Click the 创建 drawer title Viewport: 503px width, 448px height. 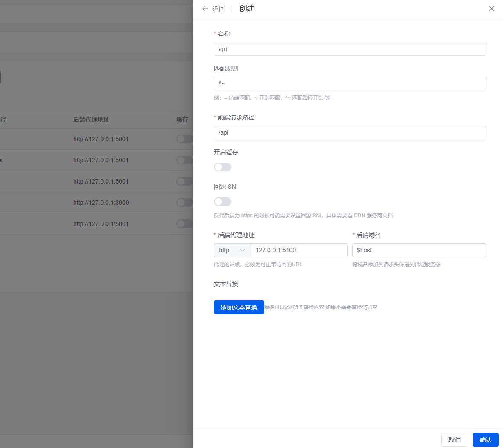[247, 8]
